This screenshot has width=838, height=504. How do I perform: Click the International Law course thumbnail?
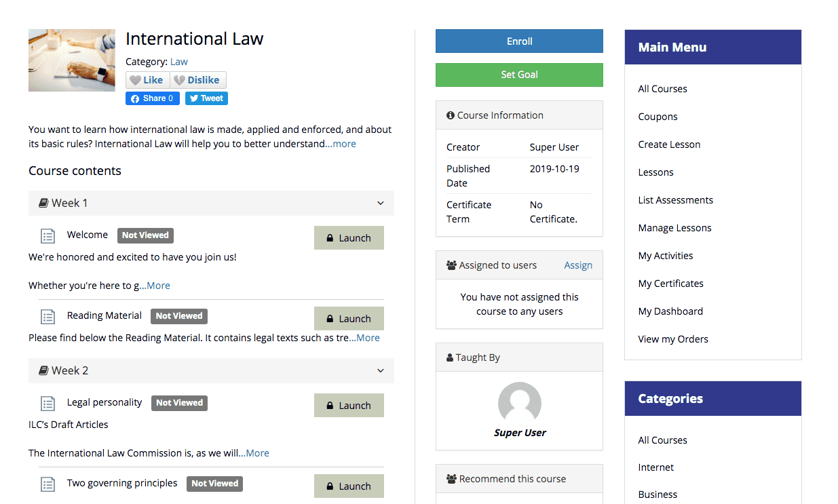72,60
